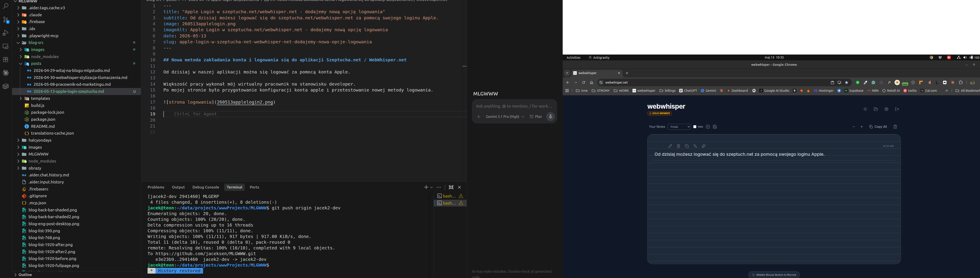Edit the note with the pencil icon

[670, 146]
